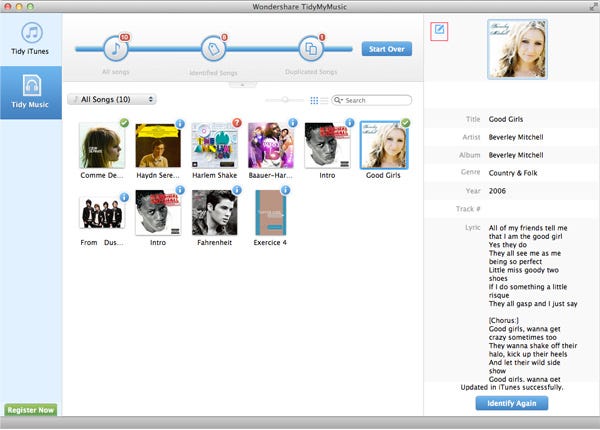This screenshot has height=430, width=600.
Task: Click the Register Now button
Action: point(31,410)
